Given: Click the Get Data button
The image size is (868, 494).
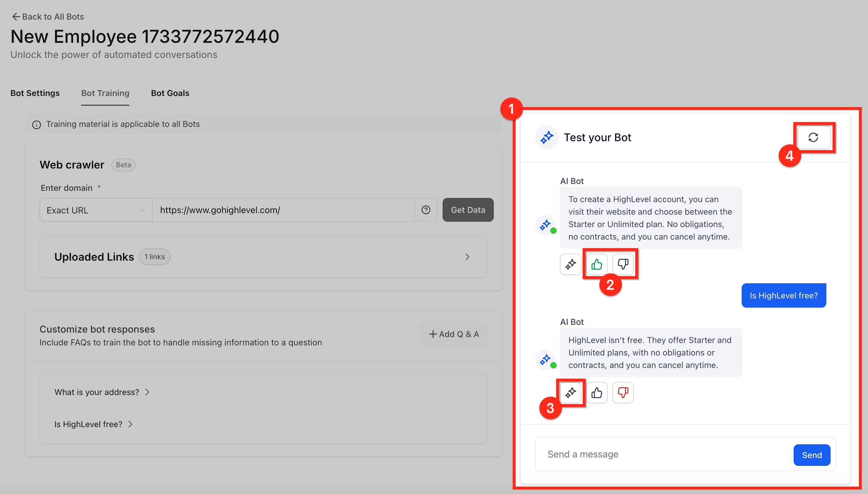Looking at the screenshot, I should [468, 210].
